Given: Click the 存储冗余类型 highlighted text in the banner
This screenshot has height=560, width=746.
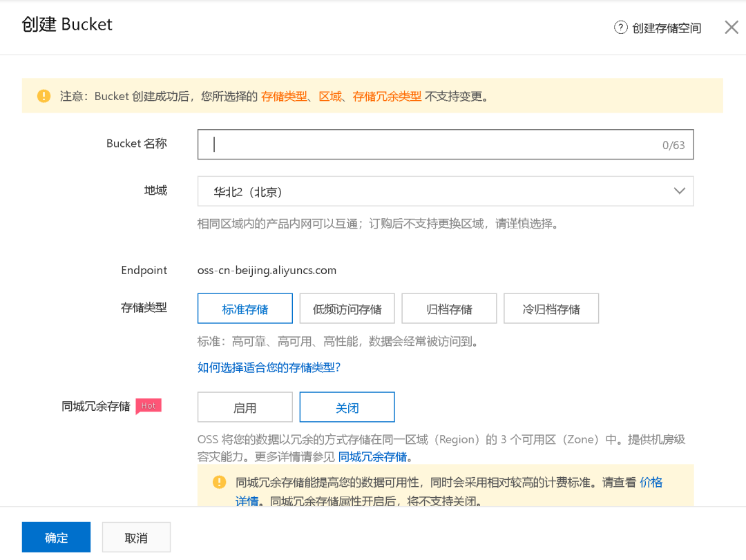Looking at the screenshot, I should tap(387, 96).
